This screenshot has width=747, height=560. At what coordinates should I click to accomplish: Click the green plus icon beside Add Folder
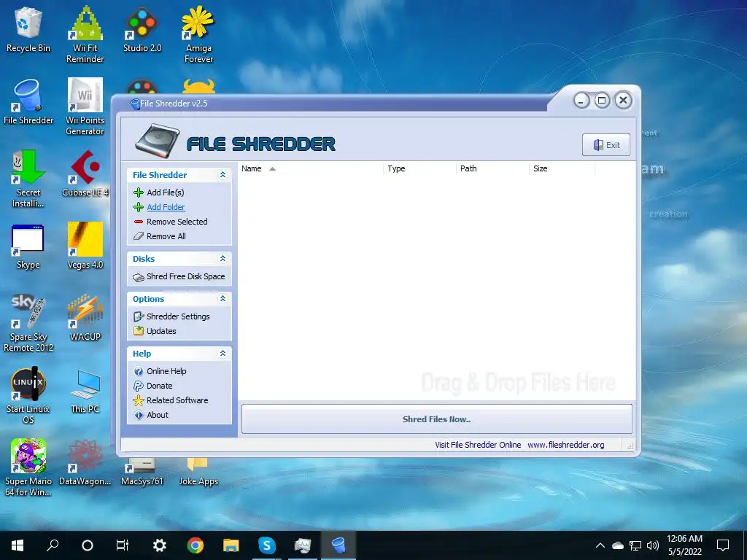pyautogui.click(x=139, y=207)
